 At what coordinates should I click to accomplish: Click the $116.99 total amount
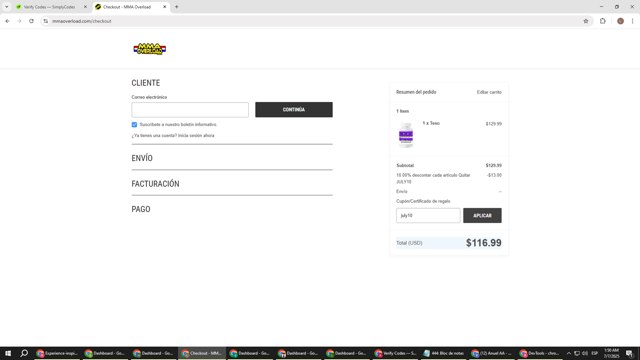(484, 243)
